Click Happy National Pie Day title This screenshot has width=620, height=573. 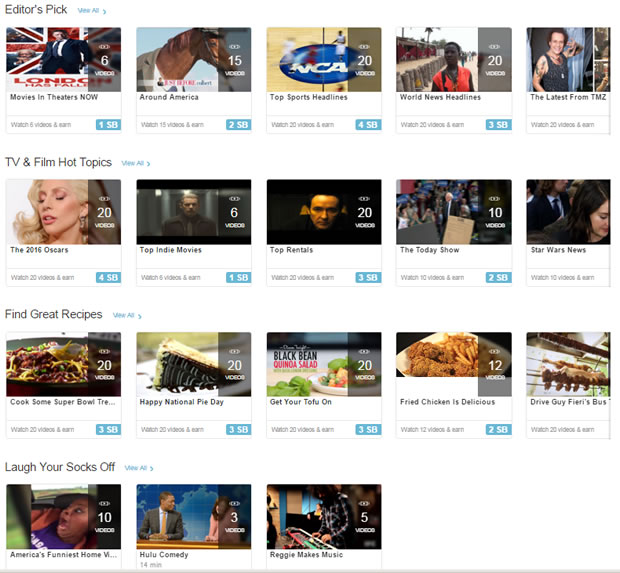(182, 402)
